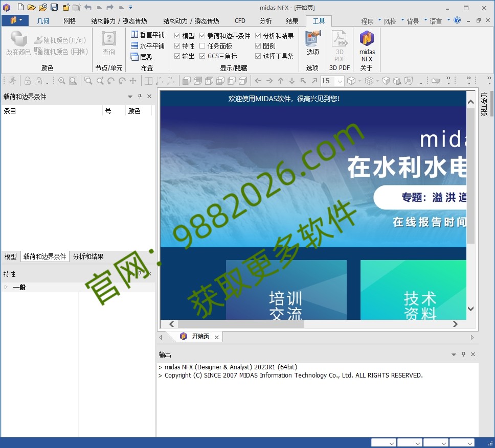Click the import geometry folder icon
This screenshot has height=448, width=495.
click(x=43, y=7)
